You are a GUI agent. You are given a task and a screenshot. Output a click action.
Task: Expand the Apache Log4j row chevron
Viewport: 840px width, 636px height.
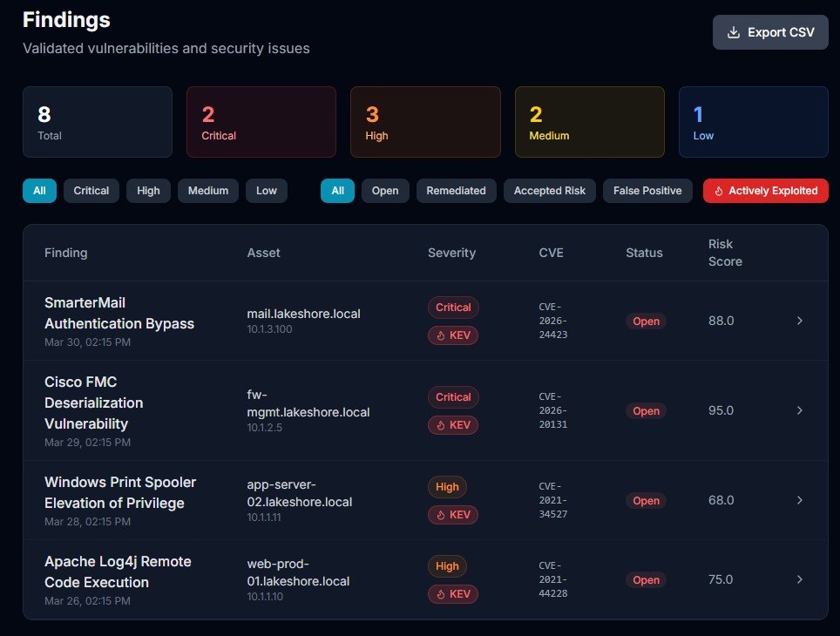[799, 579]
